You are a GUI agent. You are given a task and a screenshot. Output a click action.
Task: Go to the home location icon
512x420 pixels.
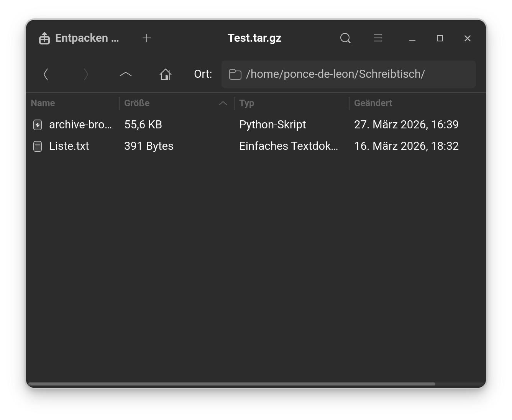pos(166,74)
